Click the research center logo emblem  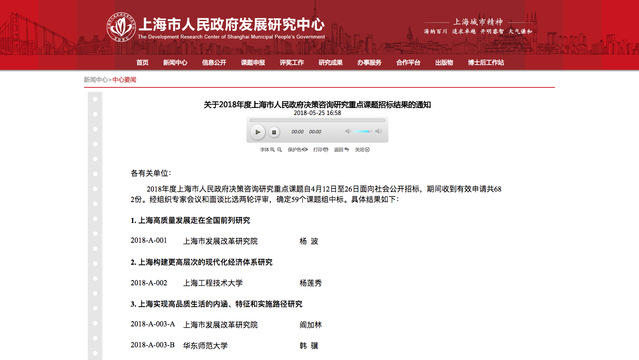pos(121,27)
